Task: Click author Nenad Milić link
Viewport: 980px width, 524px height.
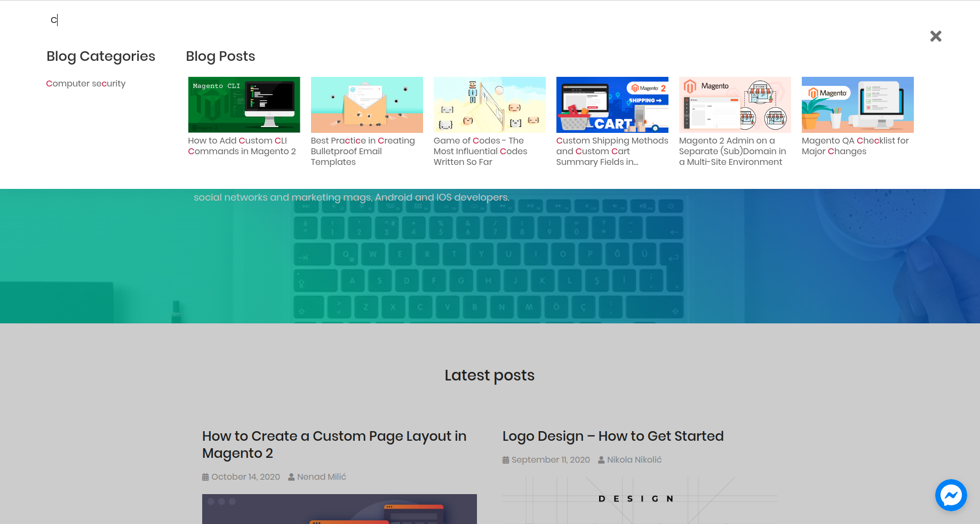Action: (322, 477)
